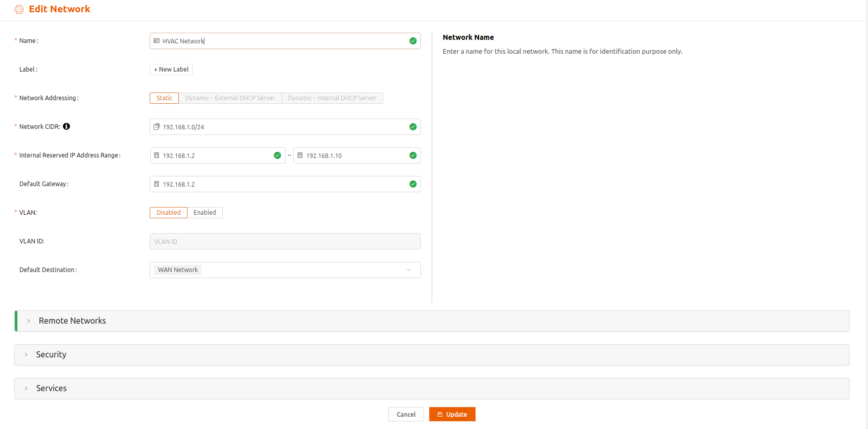Open the Default Destination dropdown arrow
The width and height of the screenshot is (868, 429).
409,270
